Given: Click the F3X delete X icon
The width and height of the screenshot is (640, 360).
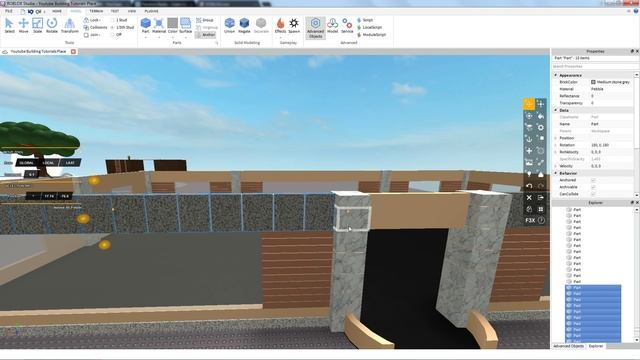Looking at the screenshot, I should point(529,198).
